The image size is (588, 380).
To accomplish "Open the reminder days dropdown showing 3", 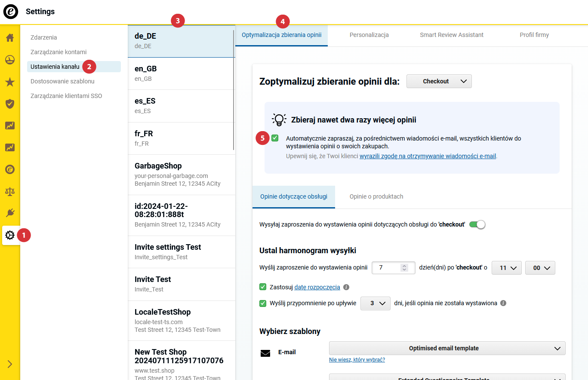I will (375, 303).
